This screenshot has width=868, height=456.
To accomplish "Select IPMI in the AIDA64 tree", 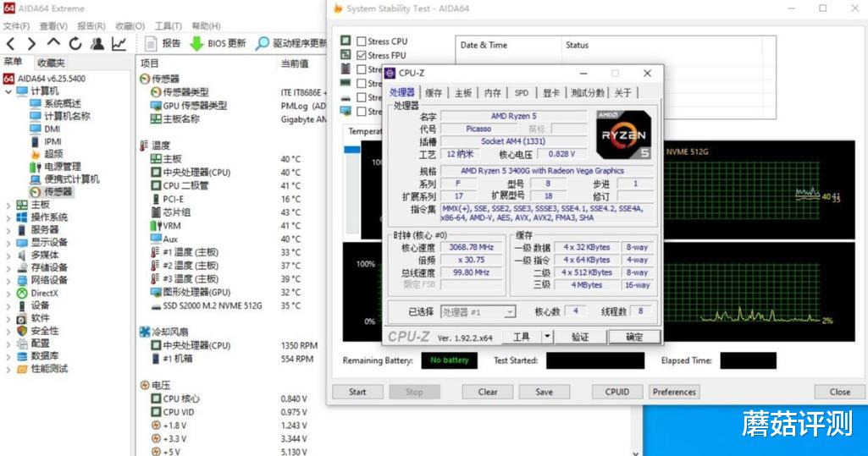I will 53,141.
